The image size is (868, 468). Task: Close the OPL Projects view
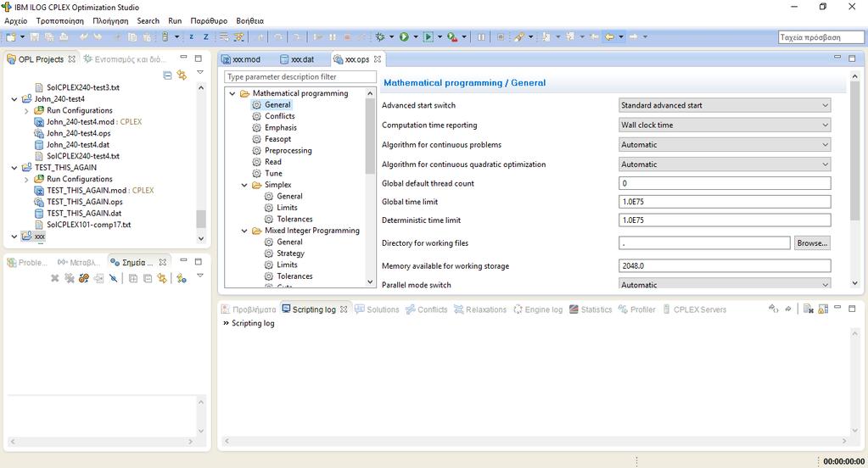click(x=71, y=59)
